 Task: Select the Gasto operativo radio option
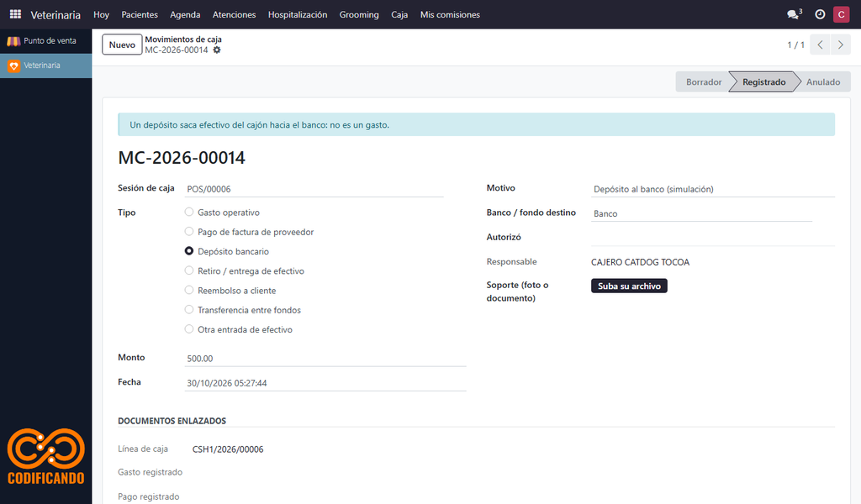(x=189, y=212)
